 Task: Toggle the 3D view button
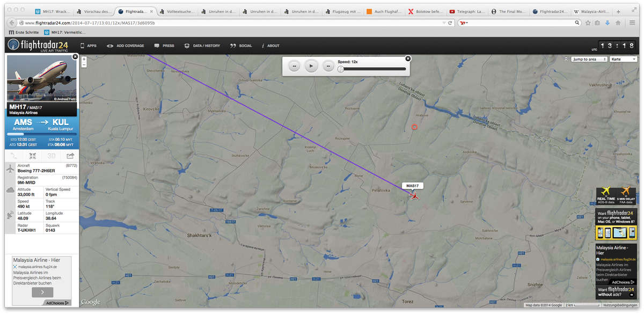[x=52, y=156]
